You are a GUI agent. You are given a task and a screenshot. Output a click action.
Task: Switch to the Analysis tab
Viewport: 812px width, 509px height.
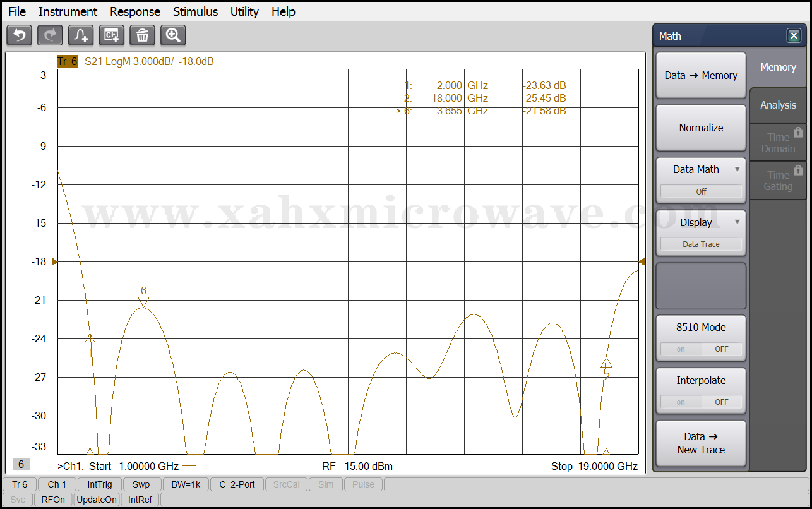pos(778,105)
